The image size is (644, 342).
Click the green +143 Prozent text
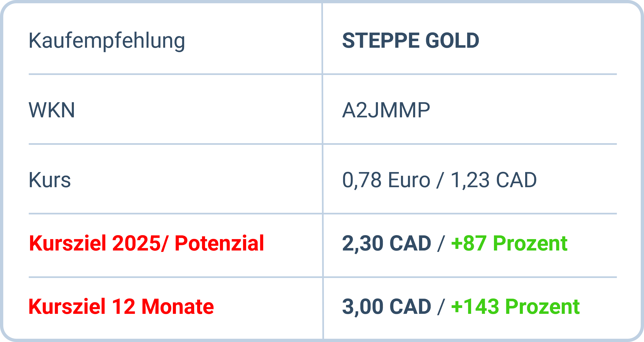tap(515, 307)
